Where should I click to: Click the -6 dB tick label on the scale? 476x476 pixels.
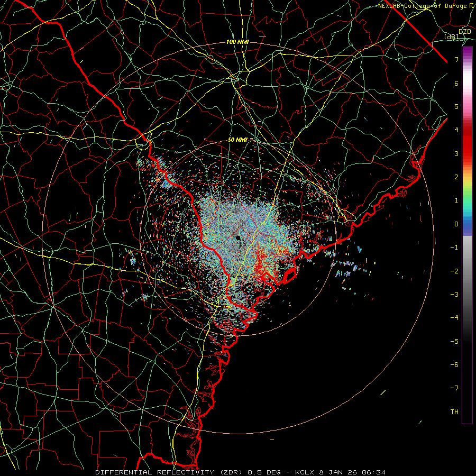point(454,364)
